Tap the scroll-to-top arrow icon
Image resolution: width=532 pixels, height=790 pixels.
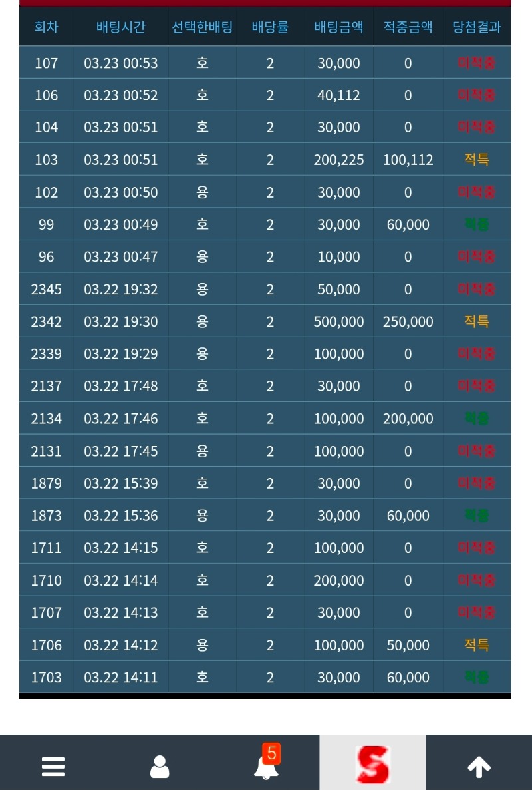tap(479, 767)
